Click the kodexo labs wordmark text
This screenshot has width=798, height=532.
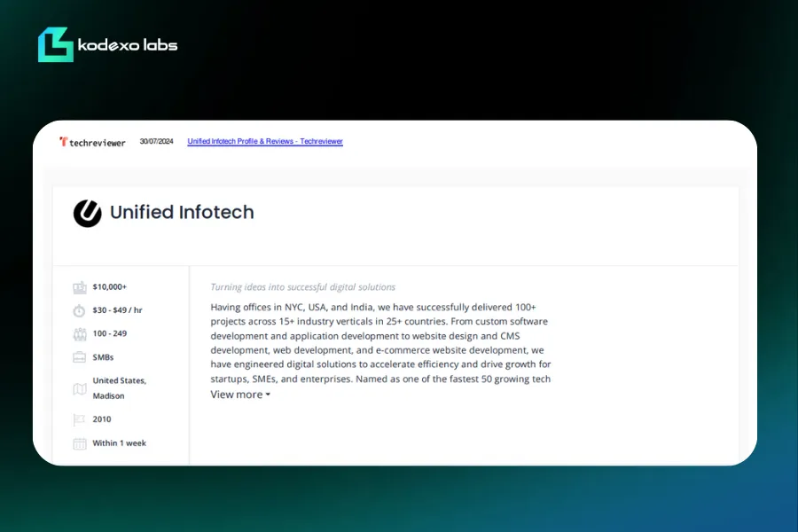[x=128, y=45]
